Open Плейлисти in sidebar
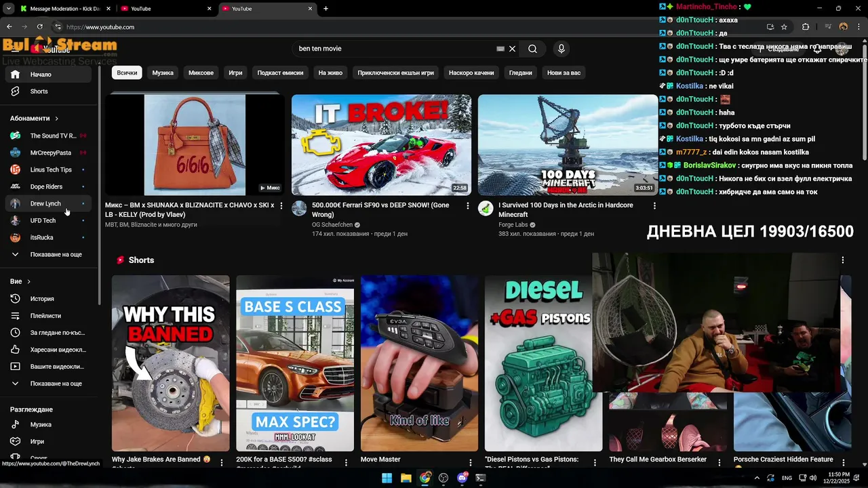 tap(48, 316)
